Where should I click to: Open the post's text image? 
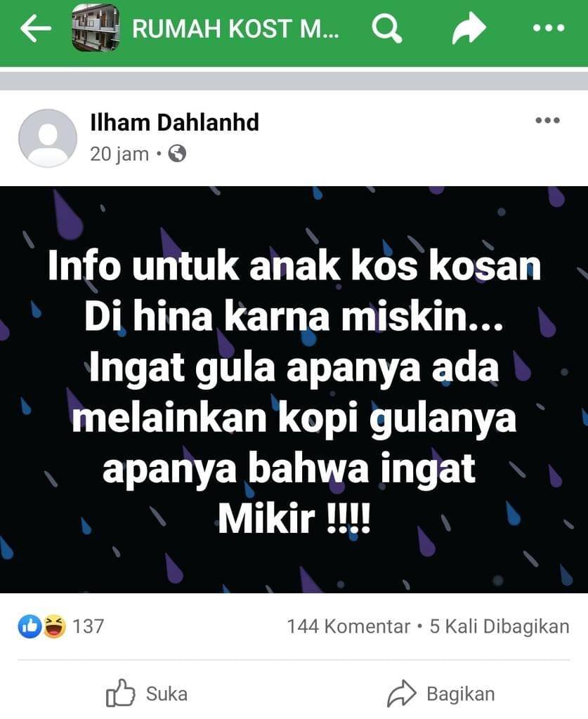[294, 389]
